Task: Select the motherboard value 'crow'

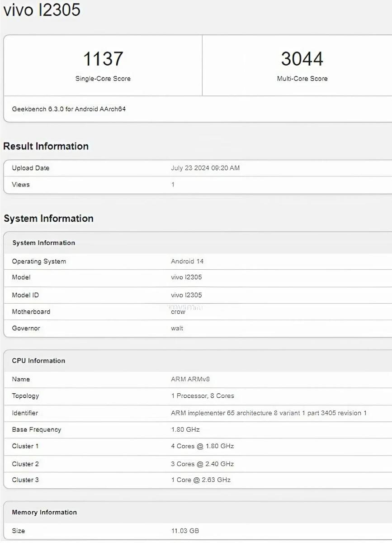Action: pyautogui.click(x=178, y=312)
